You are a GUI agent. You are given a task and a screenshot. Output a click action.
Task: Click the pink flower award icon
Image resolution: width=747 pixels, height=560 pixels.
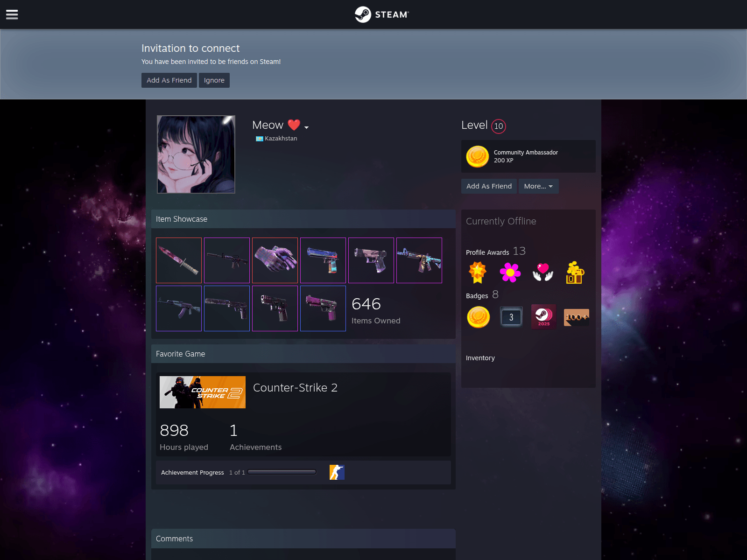[x=510, y=272]
